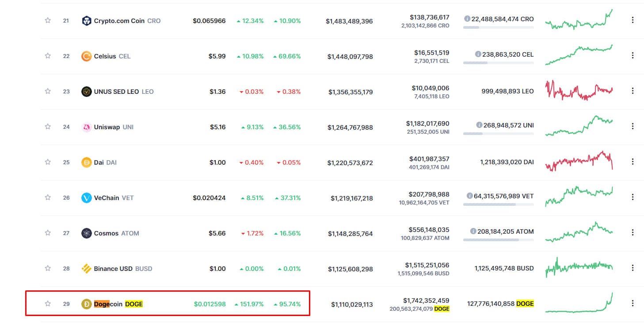View the Crypto.com Coin 7-day price chart

(x=579, y=19)
